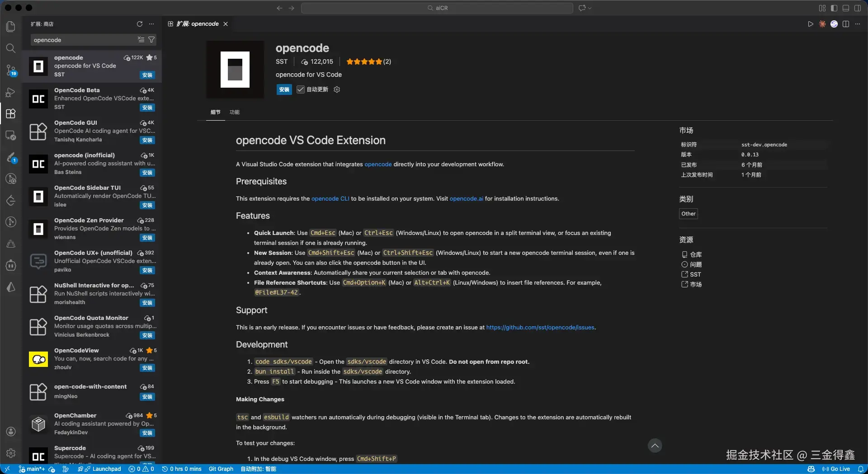
Task: Open the Explorer view in activity bar
Action: click(11, 27)
